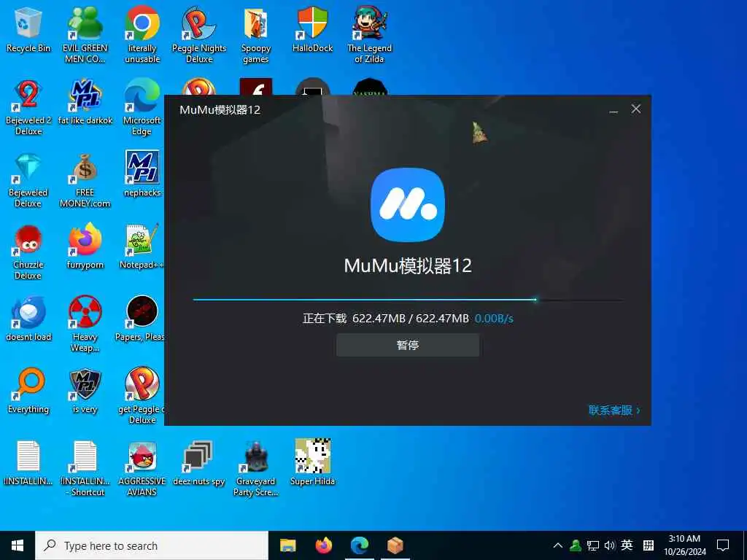
Task: Select the 'literally unusable' Chrome shortcut
Action: (x=142, y=35)
